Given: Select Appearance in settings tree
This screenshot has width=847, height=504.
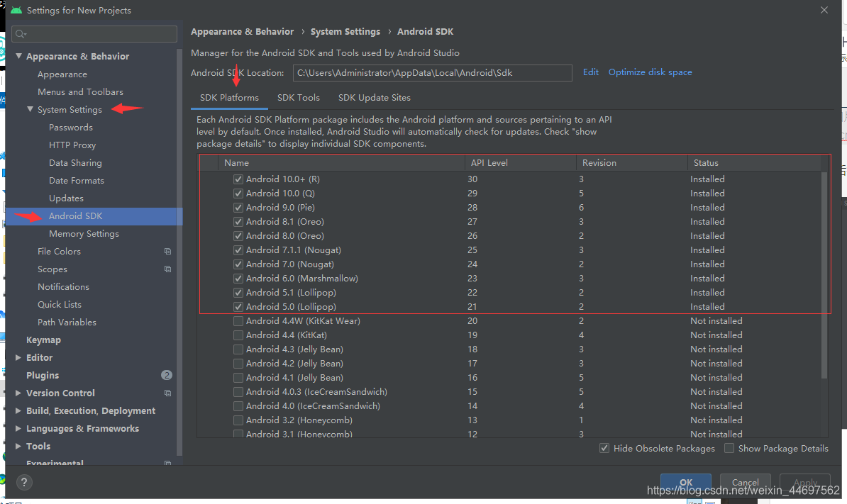Looking at the screenshot, I should coord(62,74).
